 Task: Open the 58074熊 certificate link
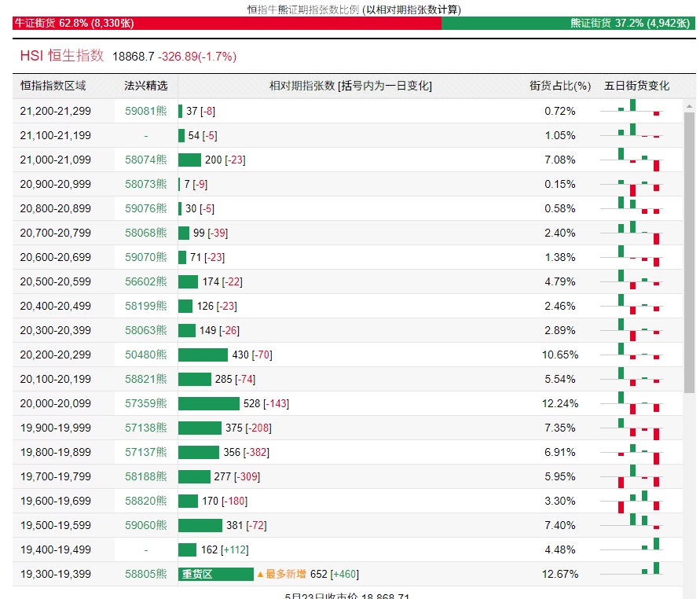pyautogui.click(x=145, y=160)
